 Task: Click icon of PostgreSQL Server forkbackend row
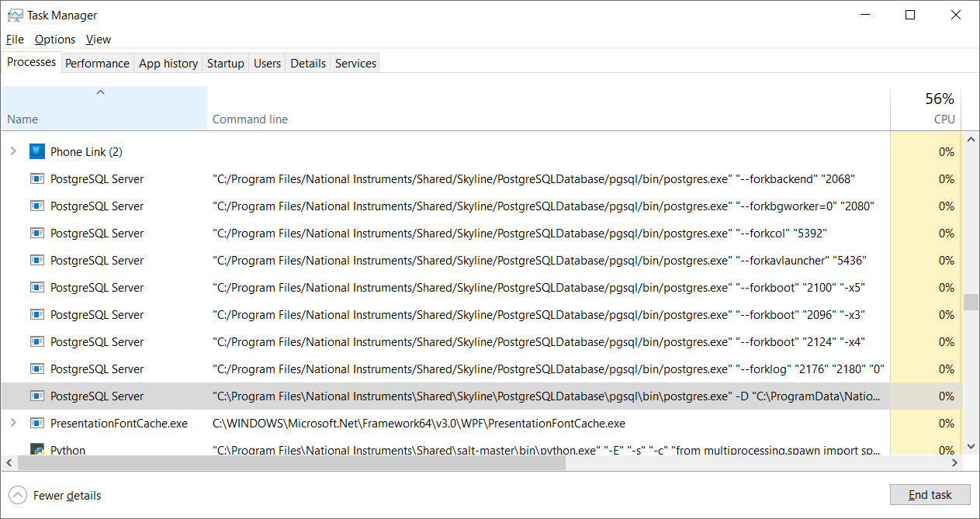click(37, 178)
